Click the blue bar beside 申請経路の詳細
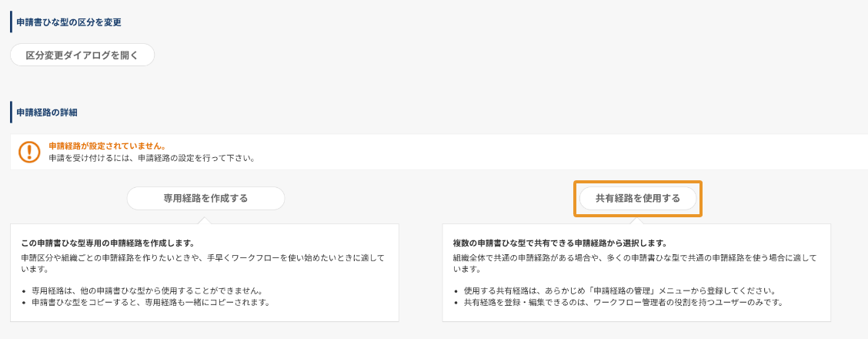This screenshot has width=868, height=339. coord(11,112)
